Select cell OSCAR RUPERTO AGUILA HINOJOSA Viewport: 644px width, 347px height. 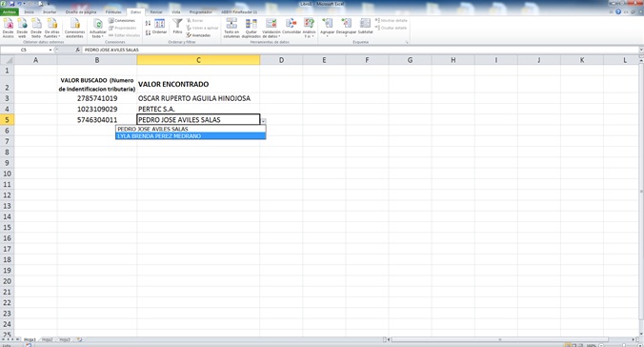pos(198,98)
